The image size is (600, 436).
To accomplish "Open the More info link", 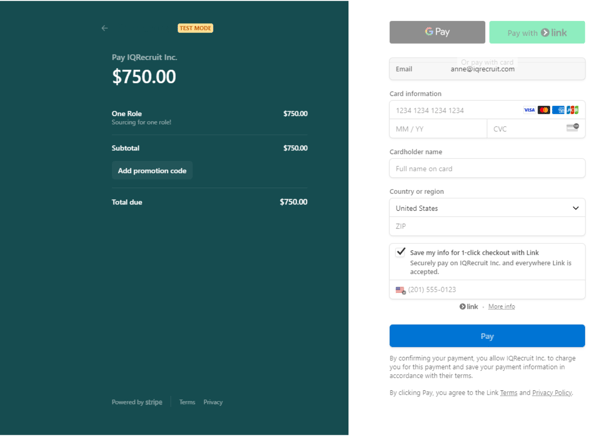I will [x=501, y=306].
